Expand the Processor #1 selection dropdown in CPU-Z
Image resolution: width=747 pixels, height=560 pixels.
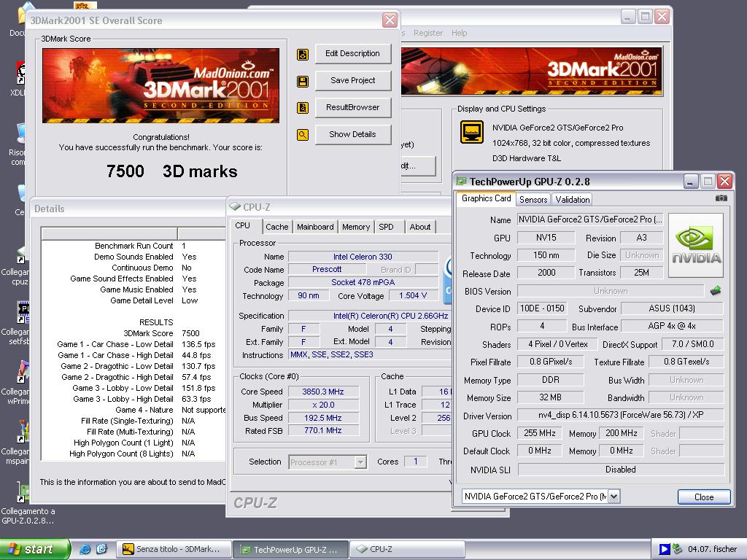360,462
